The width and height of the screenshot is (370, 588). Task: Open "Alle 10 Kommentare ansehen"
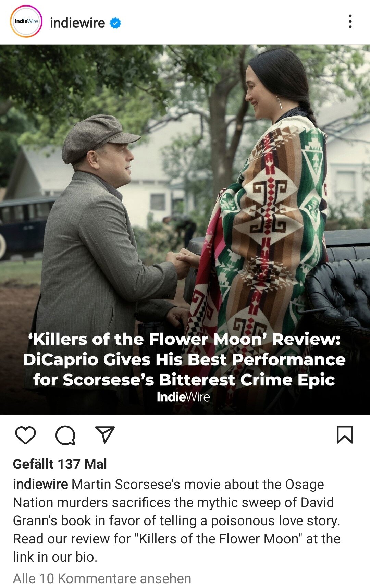click(x=102, y=578)
